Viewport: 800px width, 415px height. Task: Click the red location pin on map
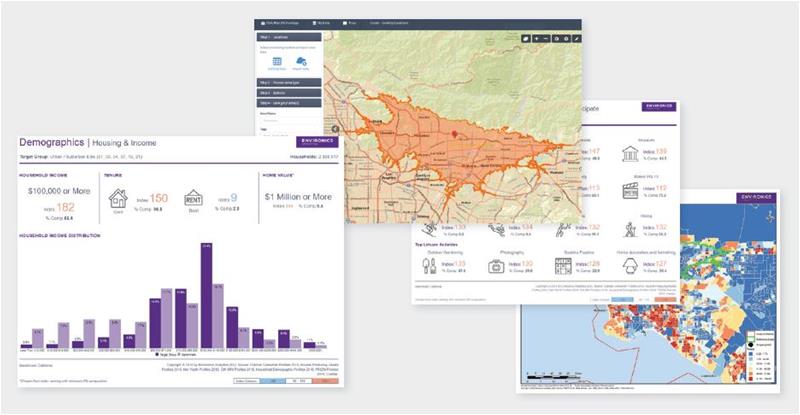point(453,134)
